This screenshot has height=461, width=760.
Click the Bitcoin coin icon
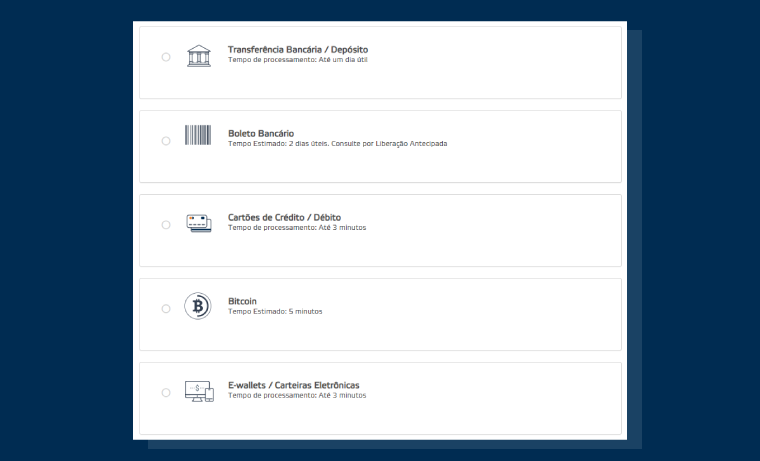pyautogui.click(x=198, y=306)
